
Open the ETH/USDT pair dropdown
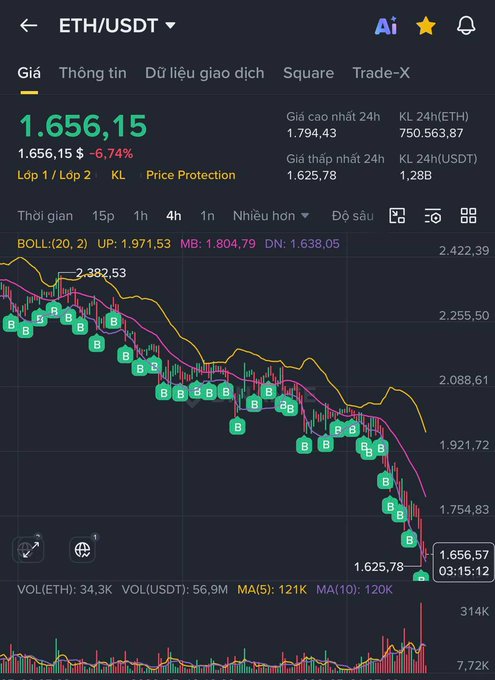(x=117, y=26)
